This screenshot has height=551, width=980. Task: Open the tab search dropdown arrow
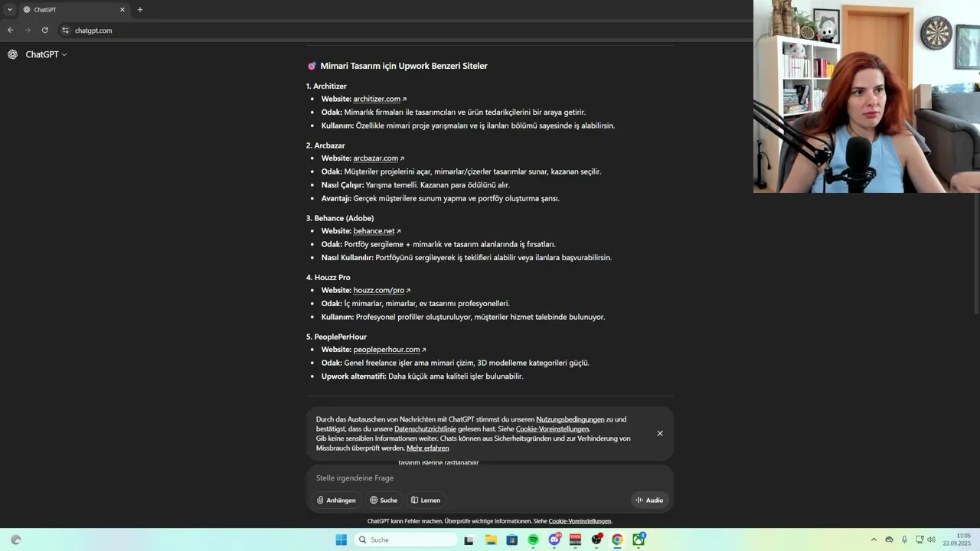[x=9, y=10]
